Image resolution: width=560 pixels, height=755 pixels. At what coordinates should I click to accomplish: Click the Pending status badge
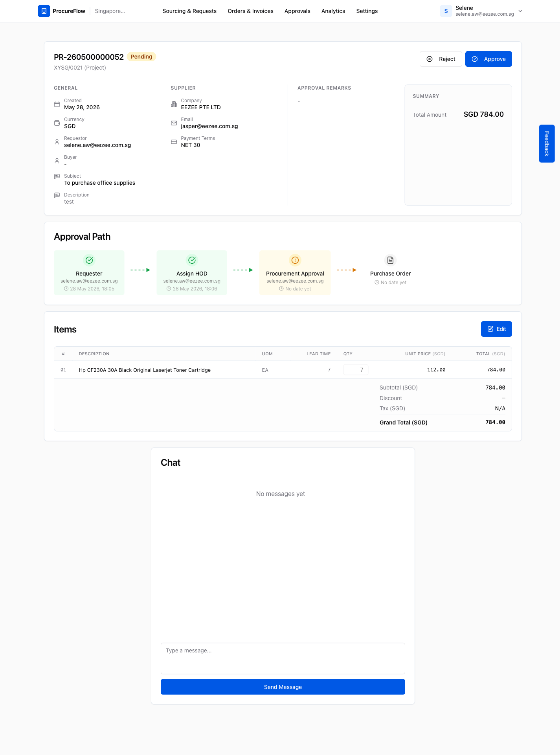coord(141,57)
